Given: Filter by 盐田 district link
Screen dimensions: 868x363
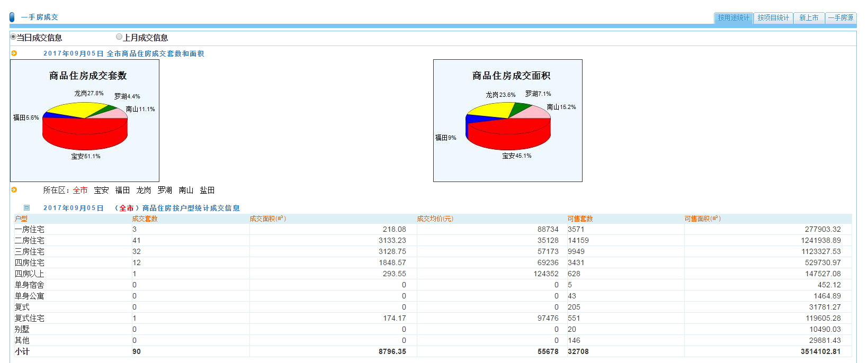Looking at the screenshot, I should pos(207,190).
